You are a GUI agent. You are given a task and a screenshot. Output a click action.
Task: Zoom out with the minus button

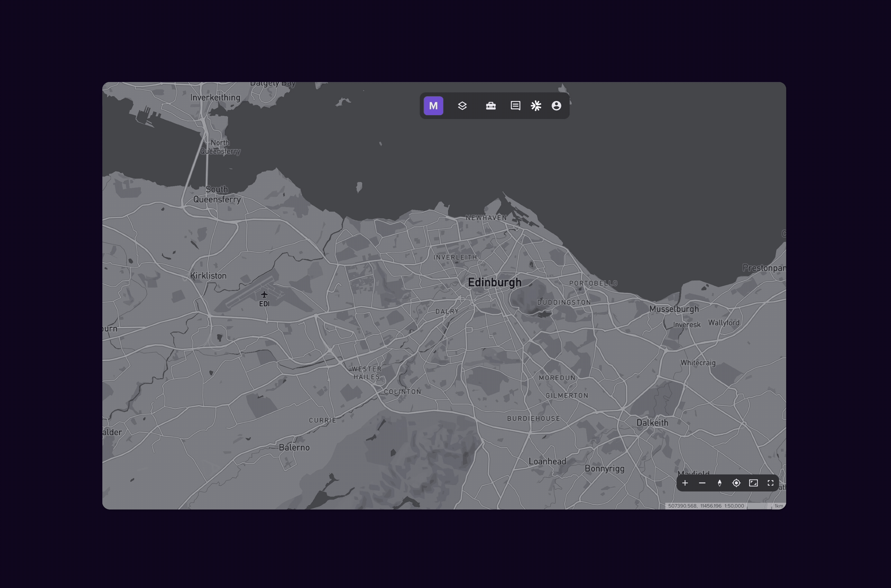(x=702, y=483)
